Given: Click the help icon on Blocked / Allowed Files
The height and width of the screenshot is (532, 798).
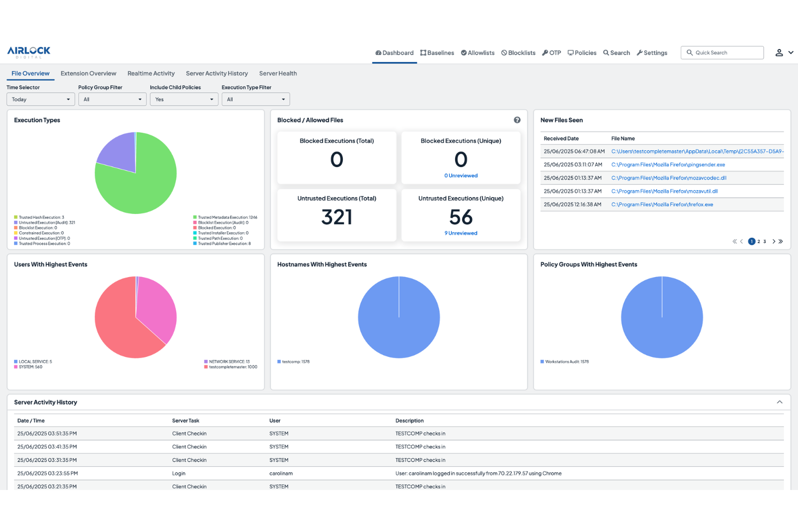Looking at the screenshot, I should point(517,120).
